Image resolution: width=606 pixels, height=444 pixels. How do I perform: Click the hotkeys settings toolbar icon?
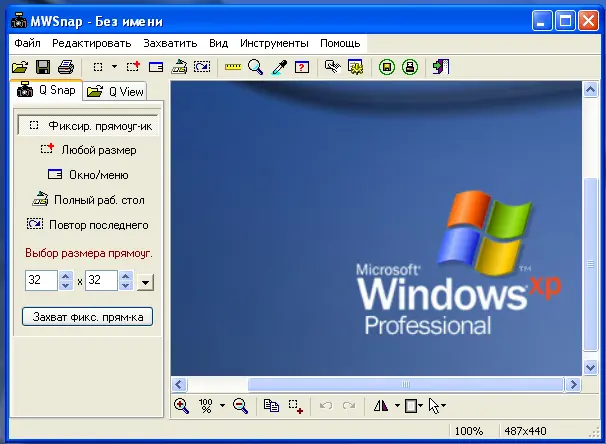[x=332, y=67]
